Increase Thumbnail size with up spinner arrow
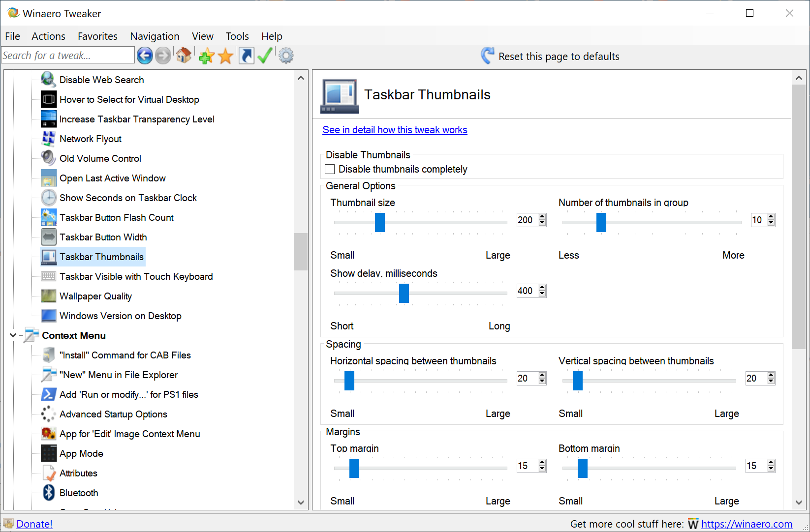The height and width of the screenshot is (532, 810). (x=542, y=217)
